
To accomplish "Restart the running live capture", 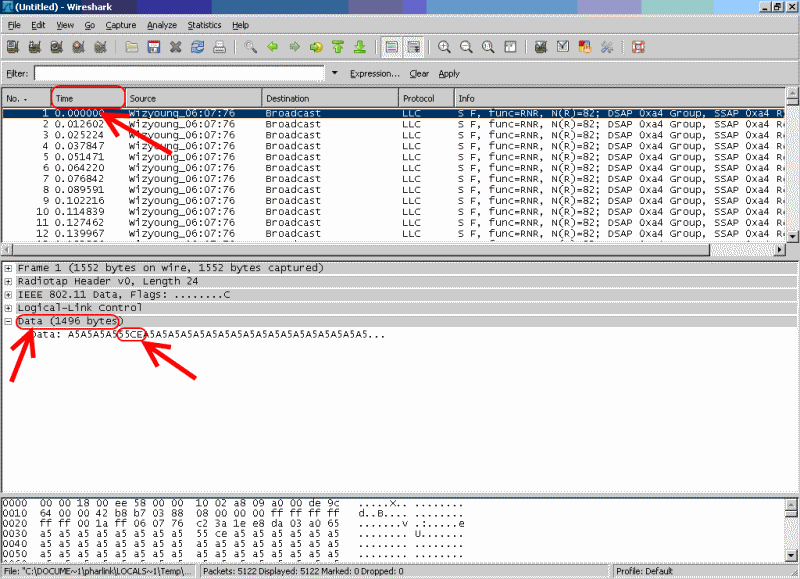I will pyautogui.click(x=101, y=47).
